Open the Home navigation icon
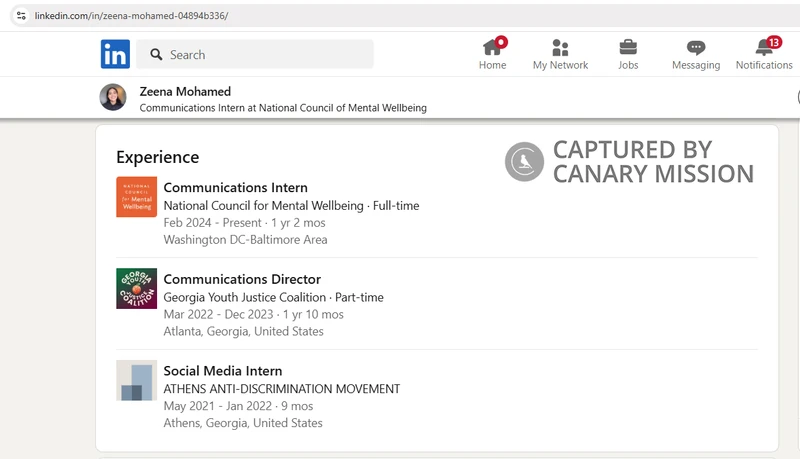This screenshot has width=800, height=459. [493, 47]
